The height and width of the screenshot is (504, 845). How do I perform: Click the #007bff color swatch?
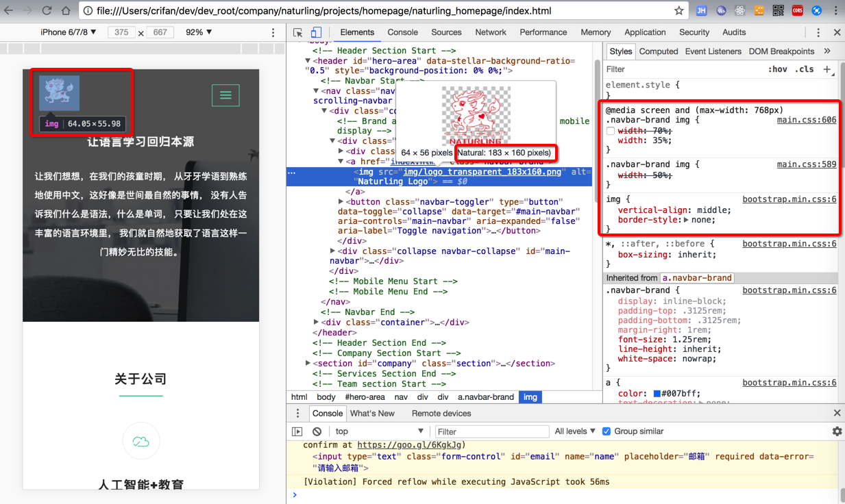[657, 394]
